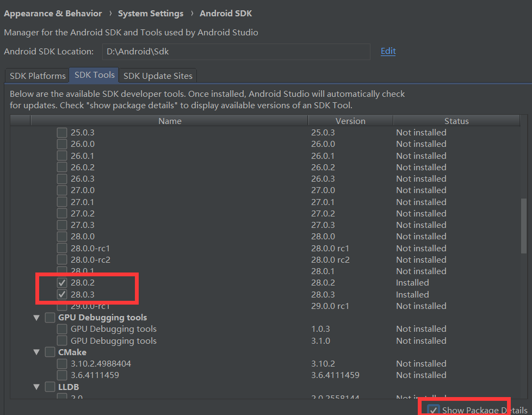Open Appearance & Behavior breadcrumb

point(52,13)
